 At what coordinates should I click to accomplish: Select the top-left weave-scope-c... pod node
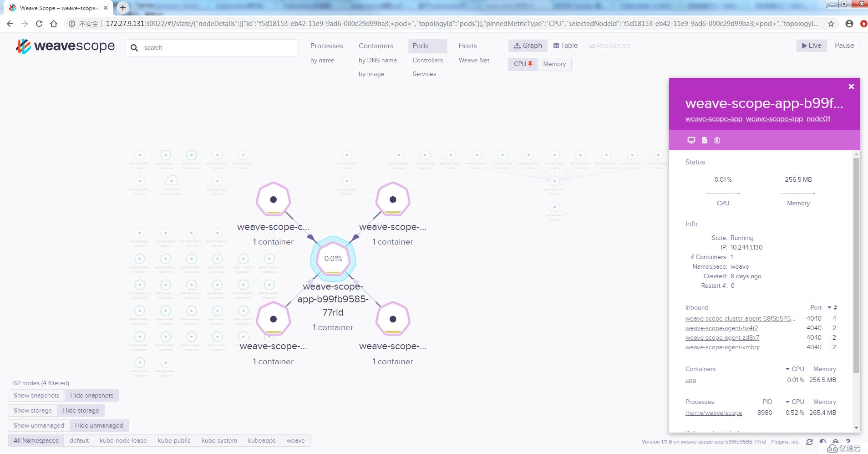[273, 199]
